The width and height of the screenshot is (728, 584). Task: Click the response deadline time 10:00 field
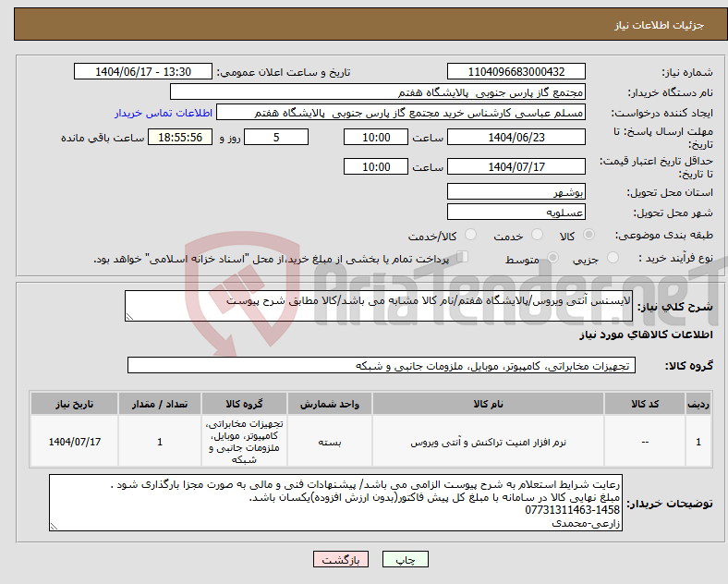376,137
